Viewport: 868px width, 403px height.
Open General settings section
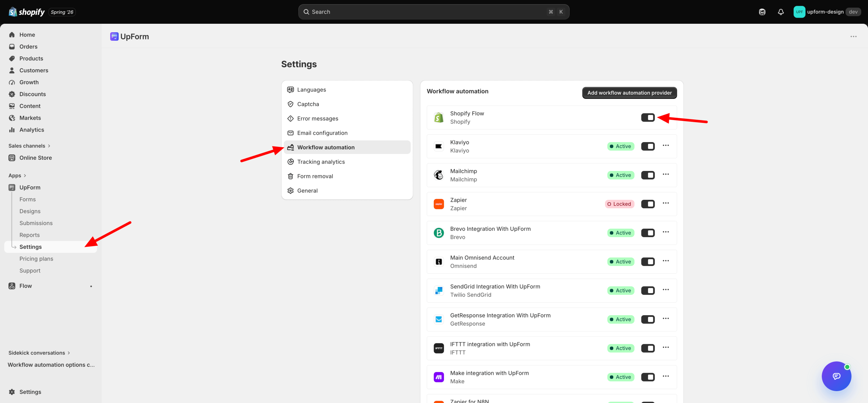347,191
